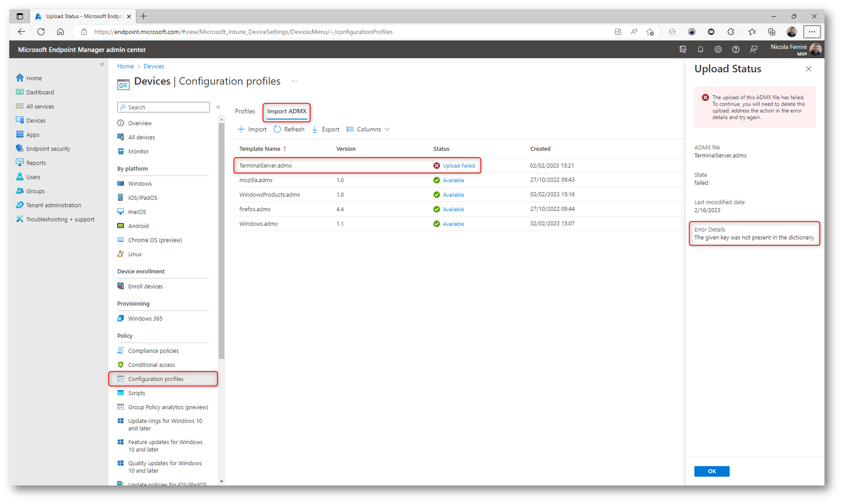Open the help question mark icon
843x504 pixels.
tap(735, 49)
